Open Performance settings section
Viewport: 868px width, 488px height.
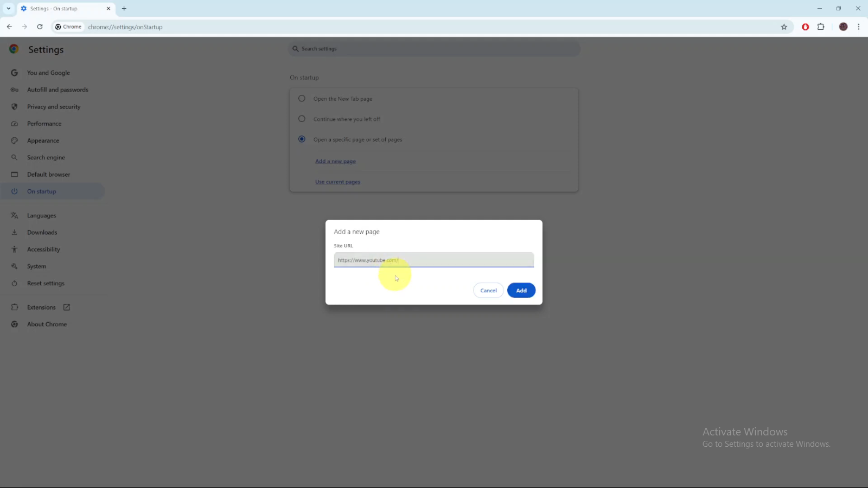tap(44, 124)
